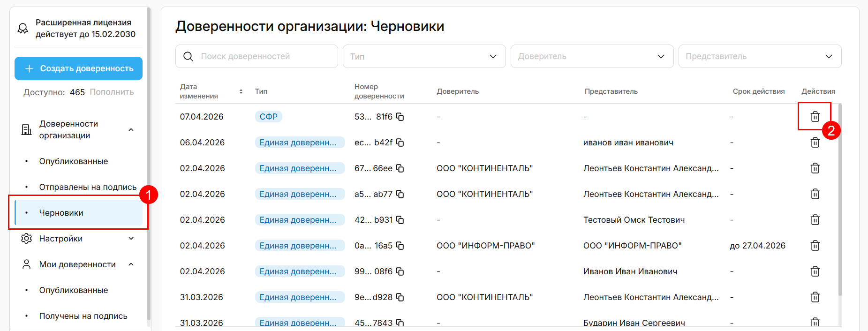Delete the draft with number ending 16a5
The height and width of the screenshot is (331, 868).
coord(815,246)
